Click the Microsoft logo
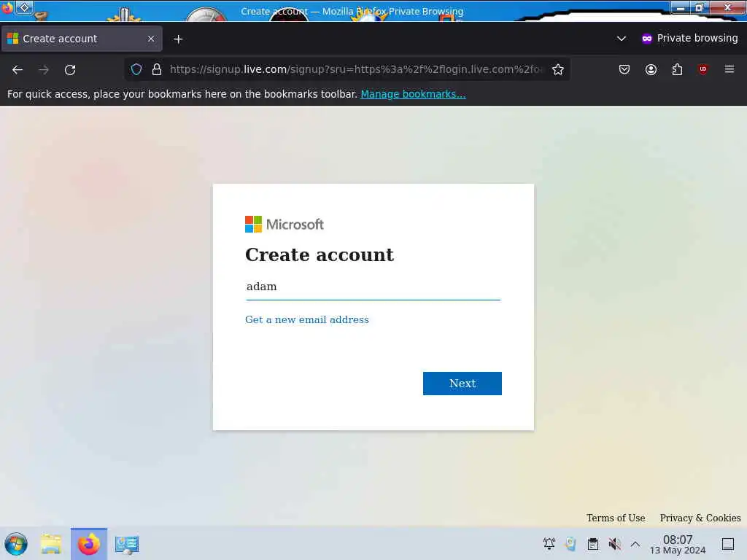The image size is (747, 560). pos(285,225)
